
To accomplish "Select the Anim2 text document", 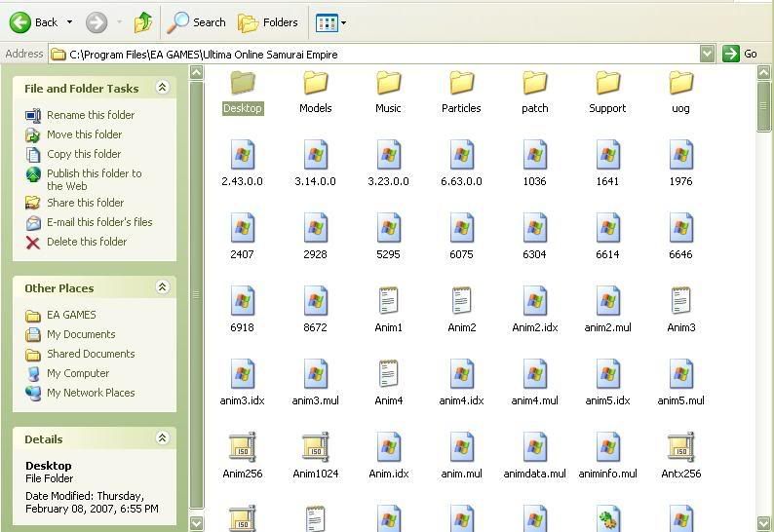I will coord(461,310).
